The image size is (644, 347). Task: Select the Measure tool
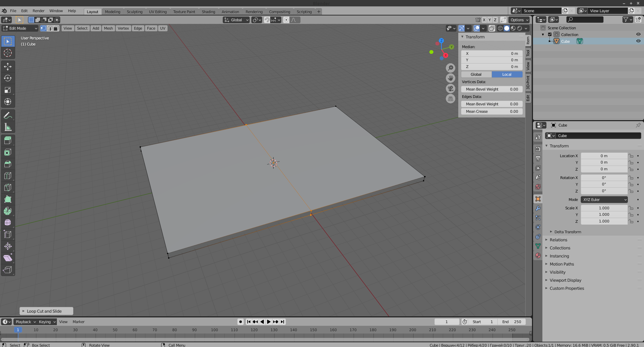coord(8,127)
